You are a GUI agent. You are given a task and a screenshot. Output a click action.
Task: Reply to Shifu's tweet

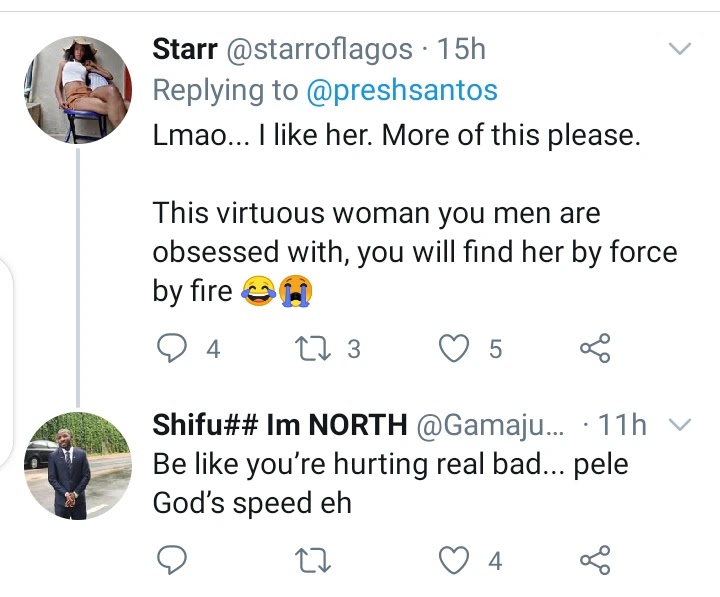[x=173, y=560]
